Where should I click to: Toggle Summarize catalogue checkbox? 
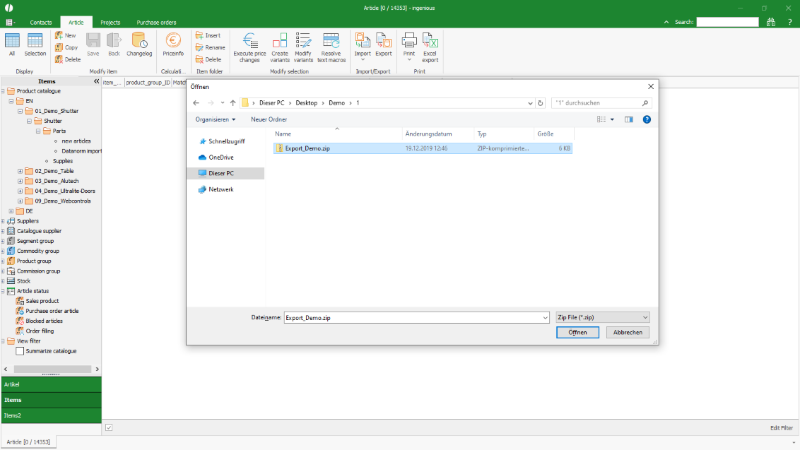20,351
